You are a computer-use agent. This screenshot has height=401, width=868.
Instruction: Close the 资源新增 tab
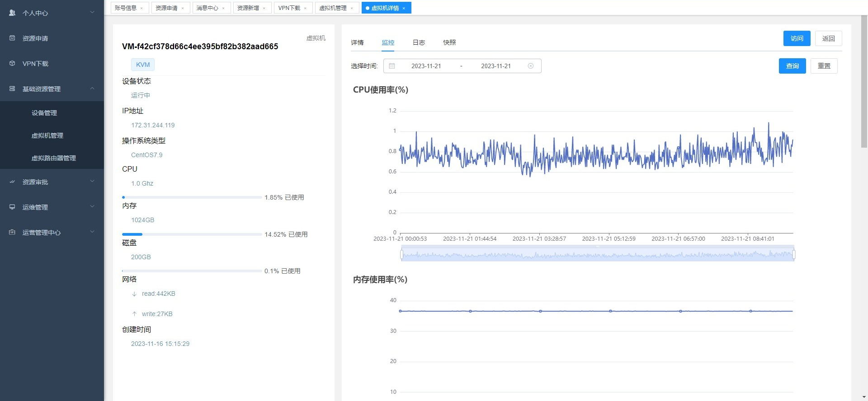(264, 8)
